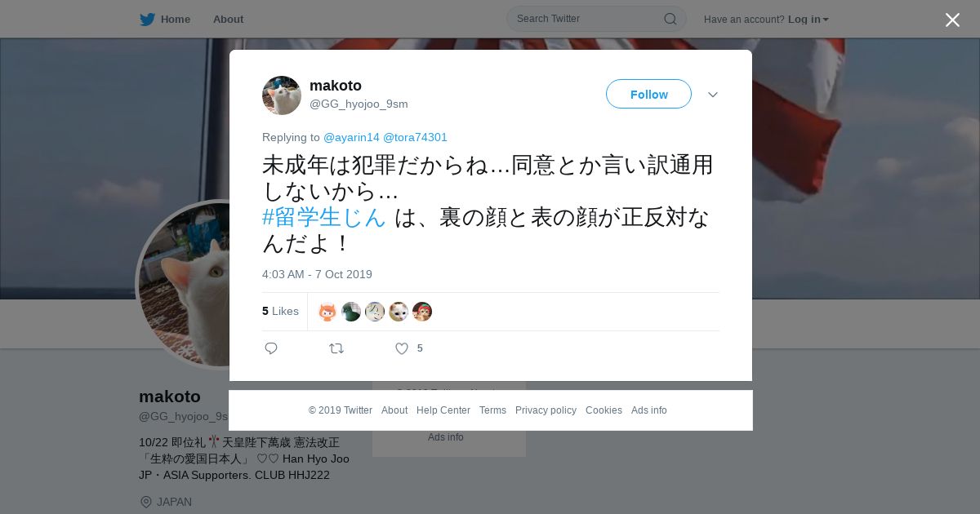Image resolution: width=980 pixels, height=514 pixels.
Task: Open the Privacy policy footer link
Action: (546, 410)
